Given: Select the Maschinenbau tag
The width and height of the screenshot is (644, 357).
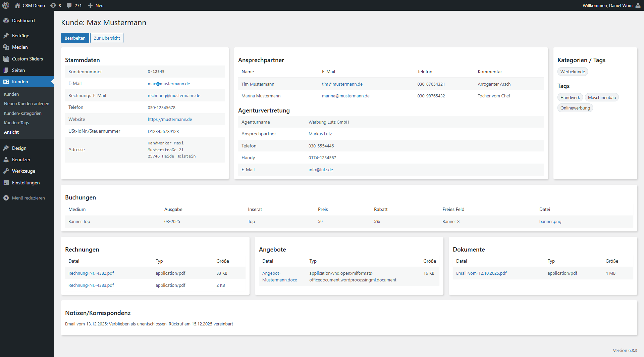Looking at the screenshot, I should point(602,97).
